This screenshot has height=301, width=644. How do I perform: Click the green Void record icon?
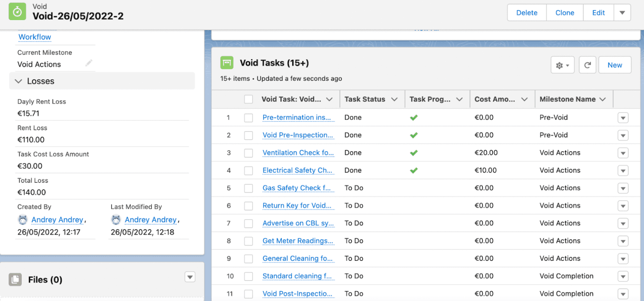18,12
